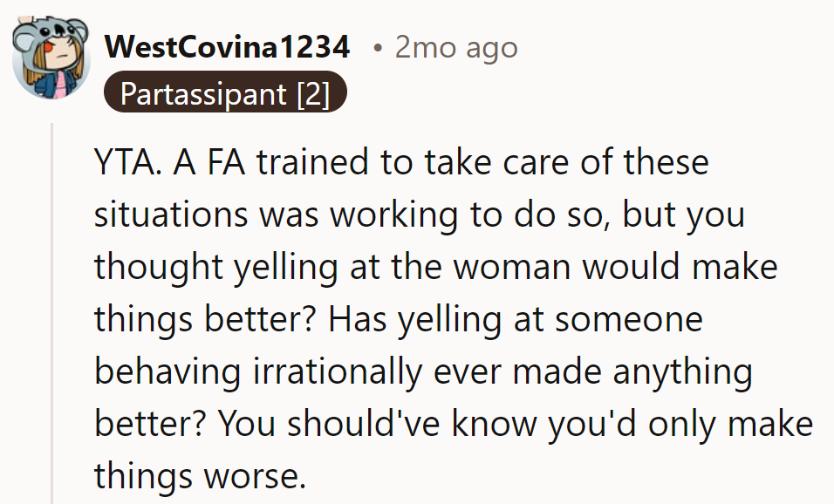Click the FA abbreviation in the first line
Screen dimensions: 834x504
click(227, 162)
